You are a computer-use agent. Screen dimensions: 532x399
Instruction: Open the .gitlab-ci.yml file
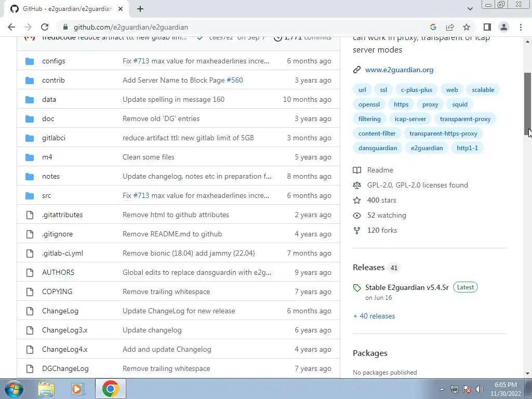[x=62, y=253]
